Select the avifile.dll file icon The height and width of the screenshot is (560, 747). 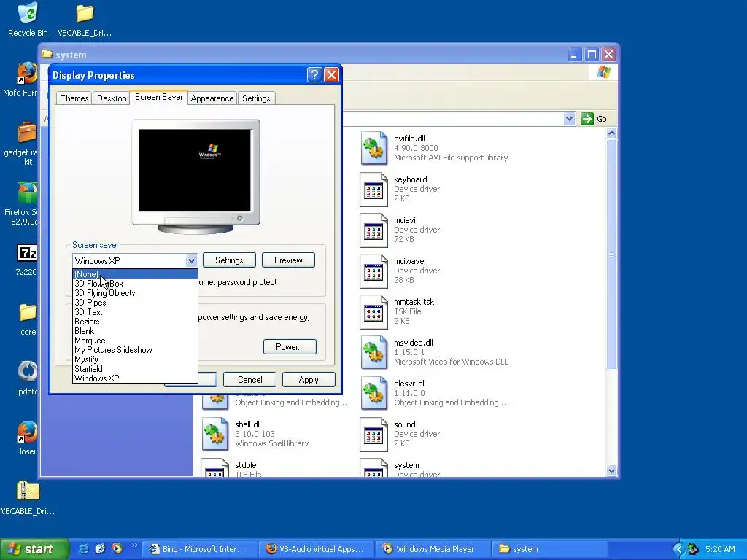(373, 149)
